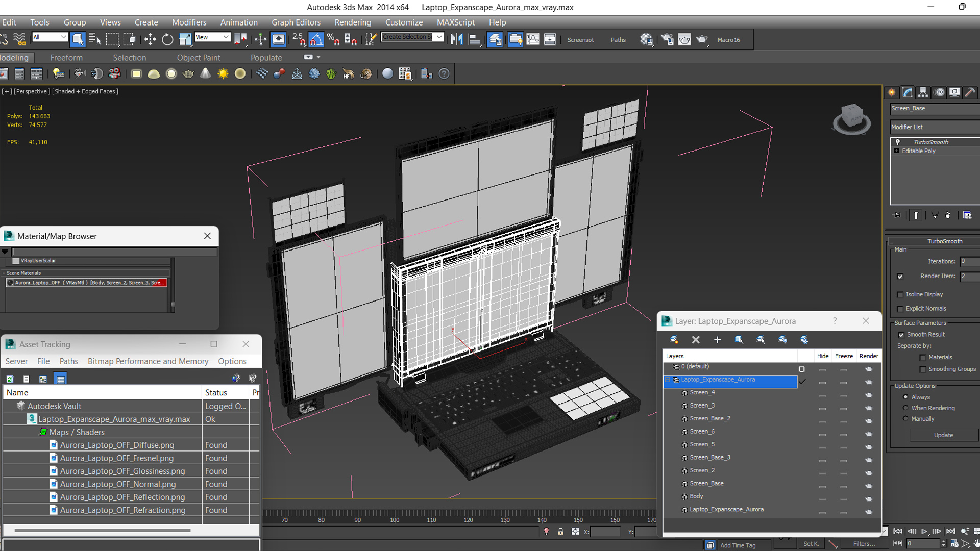Click the Render teapot icon
Image resolution: width=980 pixels, height=551 pixels.
point(702,39)
